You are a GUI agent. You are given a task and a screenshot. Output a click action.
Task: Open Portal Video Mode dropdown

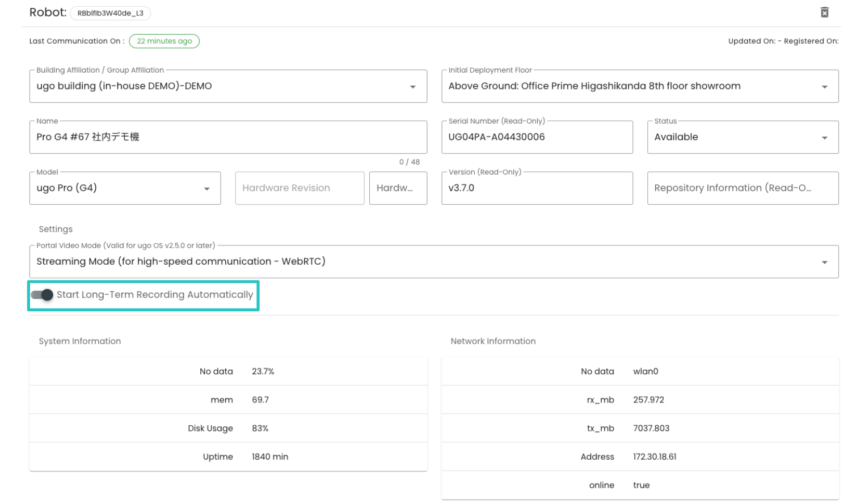(434, 261)
